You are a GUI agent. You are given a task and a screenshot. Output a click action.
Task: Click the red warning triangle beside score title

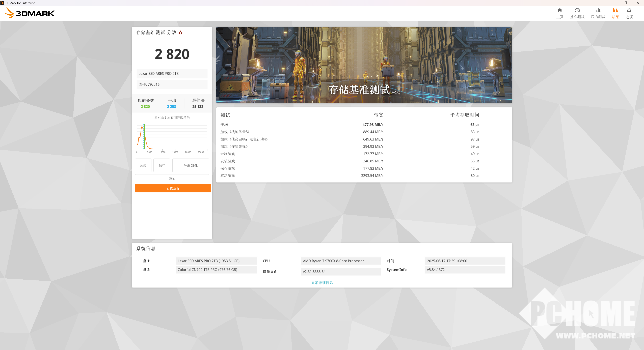click(180, 33)
